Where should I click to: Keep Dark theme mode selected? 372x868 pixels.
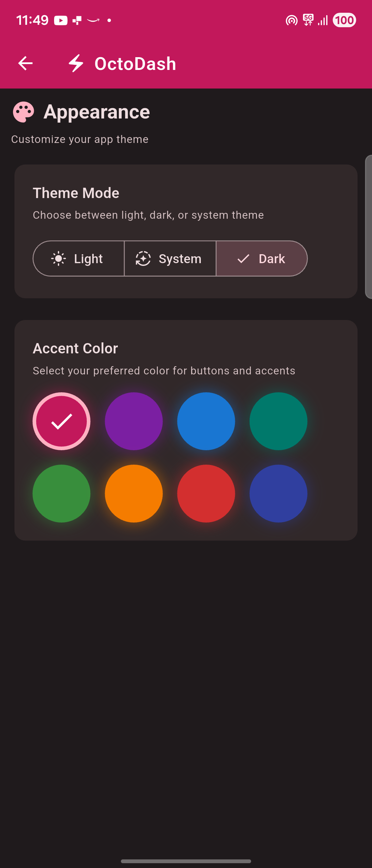point(262,259)
